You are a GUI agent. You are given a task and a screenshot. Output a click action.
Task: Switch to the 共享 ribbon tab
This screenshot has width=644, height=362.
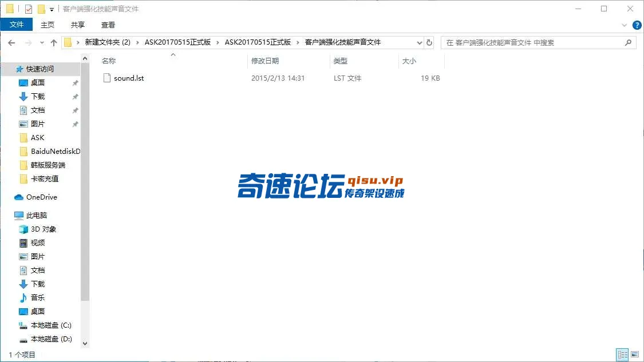click(x=78, y=25)
